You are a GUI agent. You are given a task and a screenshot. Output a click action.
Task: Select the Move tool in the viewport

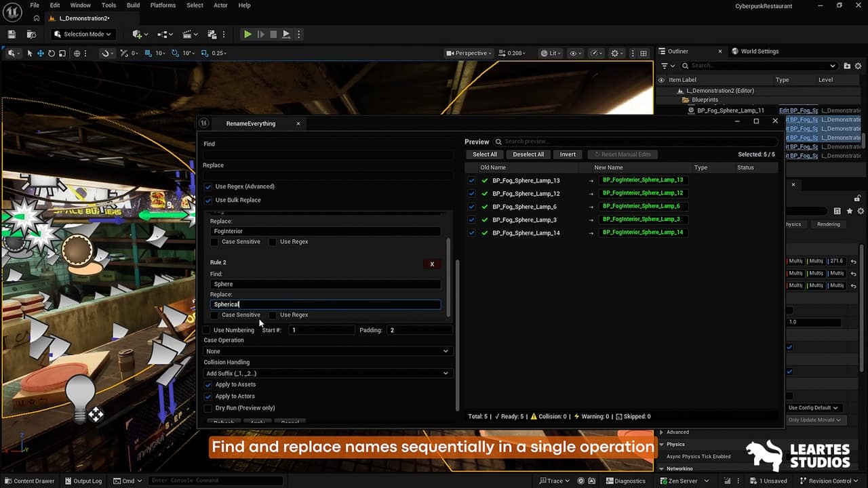[x=40, y=53]
